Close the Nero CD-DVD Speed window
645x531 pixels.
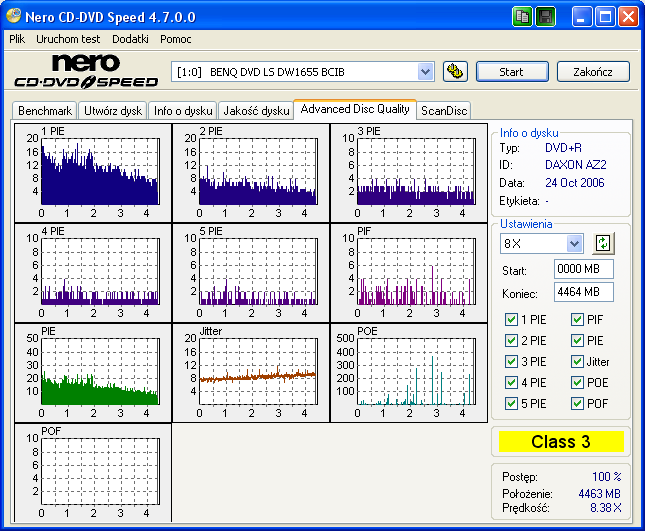tap(628, 17)
